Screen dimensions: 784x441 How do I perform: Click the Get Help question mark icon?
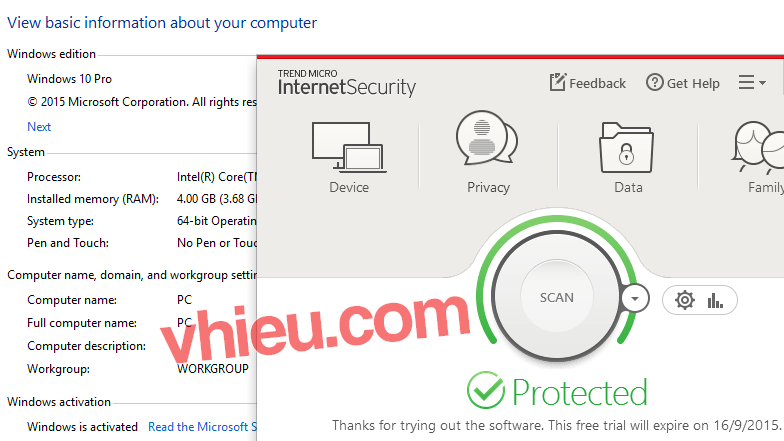coord(654,82)
